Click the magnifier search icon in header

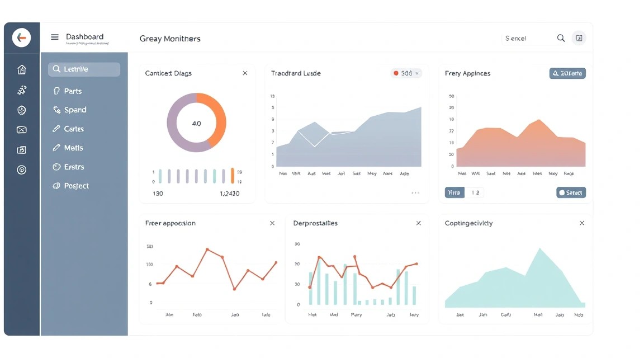pos(561,38)
